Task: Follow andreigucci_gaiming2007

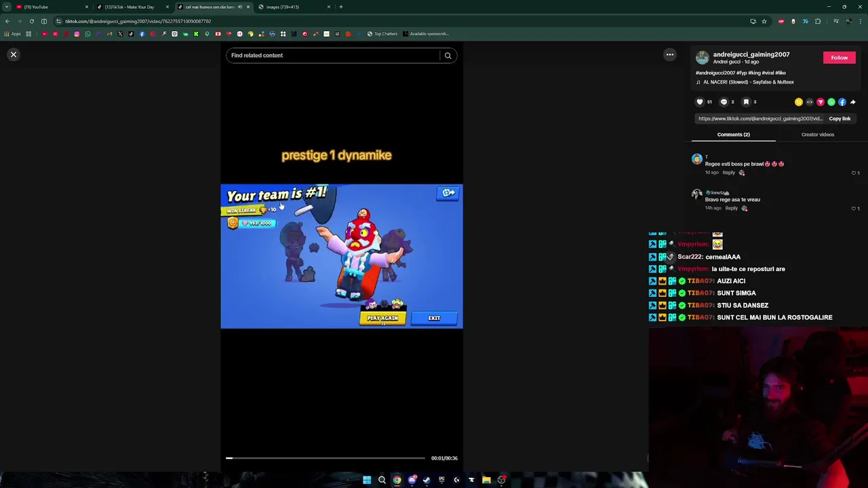Action: click(839, 58)
